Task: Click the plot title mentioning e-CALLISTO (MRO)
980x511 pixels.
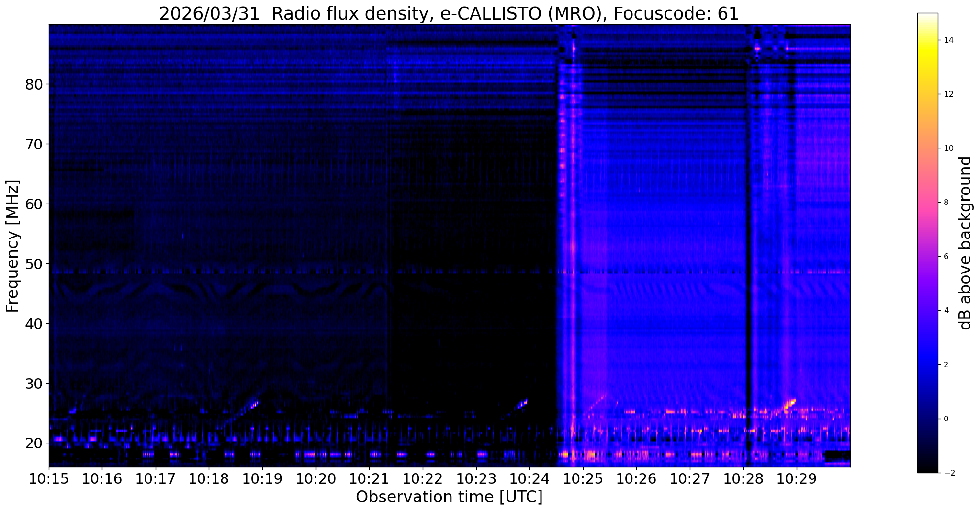Action: (x=449, y=13)
